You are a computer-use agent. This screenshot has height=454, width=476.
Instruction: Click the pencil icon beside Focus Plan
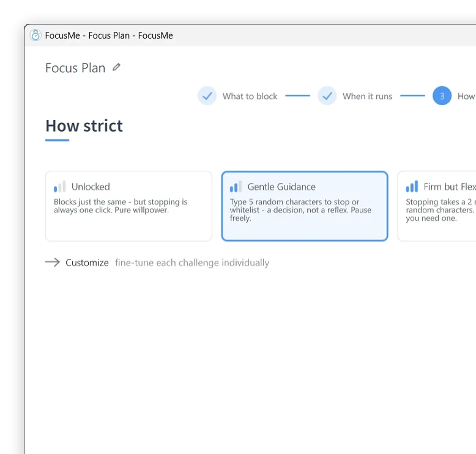[x=117, y=67]
